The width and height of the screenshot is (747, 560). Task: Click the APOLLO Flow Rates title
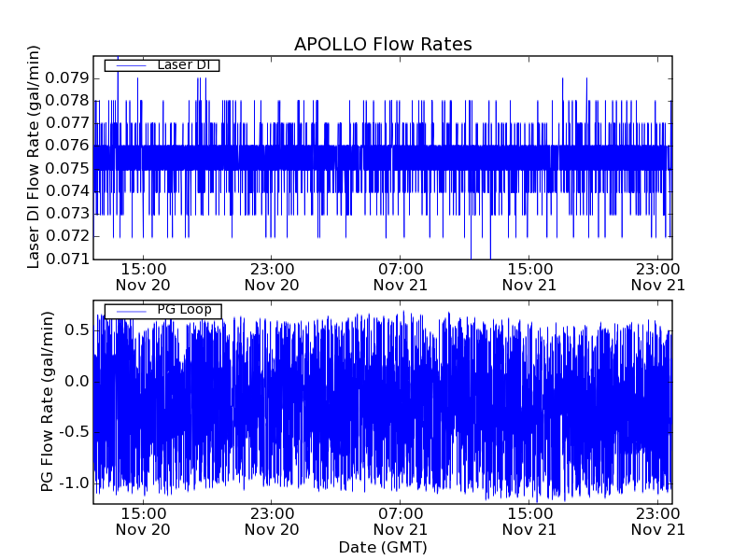click(383, 44)
